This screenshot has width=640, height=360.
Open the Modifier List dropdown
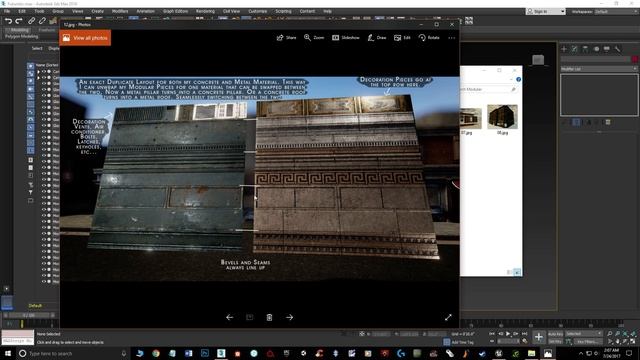click(599, 69)
